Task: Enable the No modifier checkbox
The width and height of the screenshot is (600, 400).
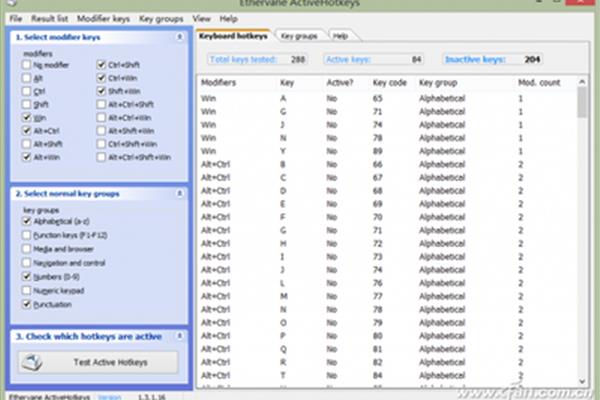Action: click(x=26, y=65)
